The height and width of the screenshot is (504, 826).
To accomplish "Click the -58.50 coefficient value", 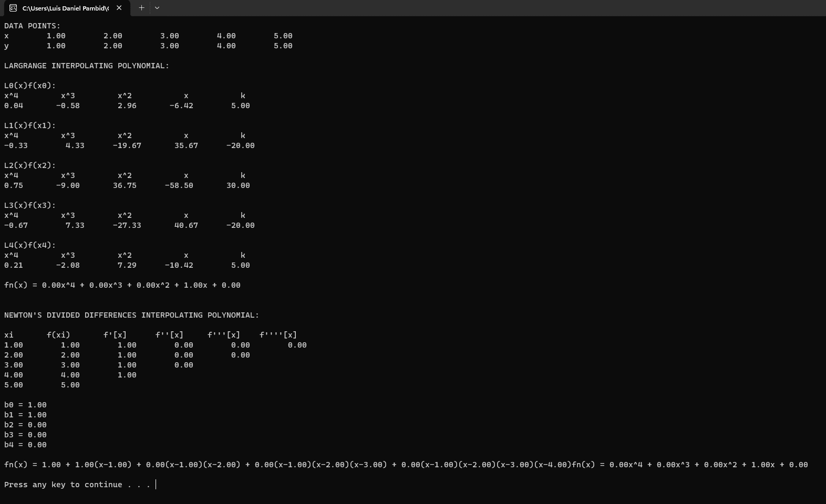I will [179, 185].
